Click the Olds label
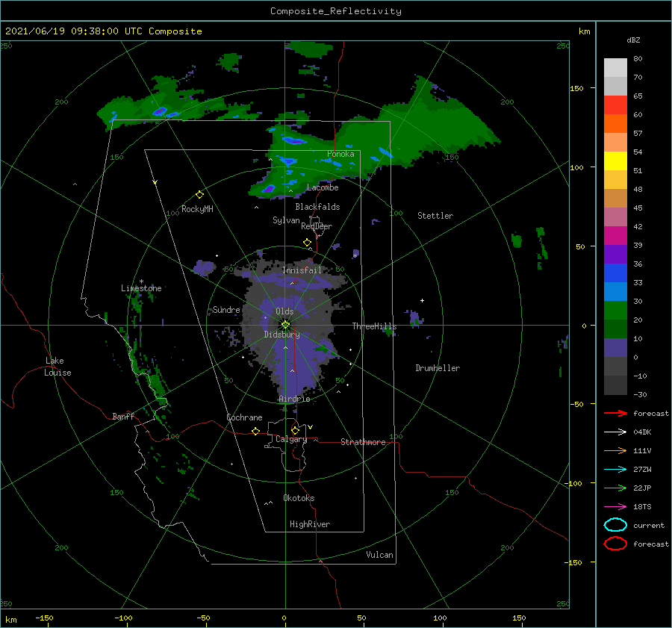The width and height of the screenshot is (672, 628). pyautogui.click(x=284, y=311)
